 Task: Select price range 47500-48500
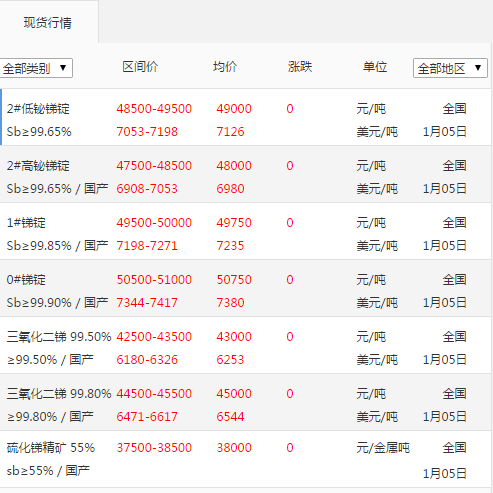[x=154, y=166]
